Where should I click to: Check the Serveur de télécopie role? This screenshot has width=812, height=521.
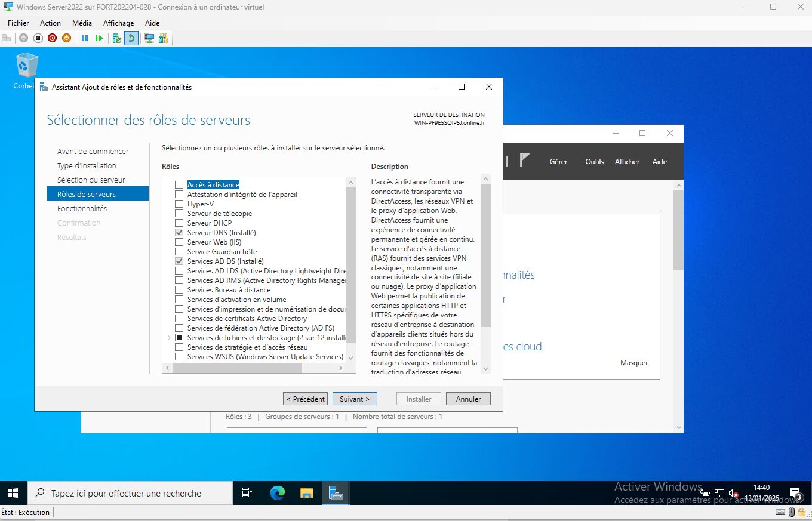pos(179,214)
